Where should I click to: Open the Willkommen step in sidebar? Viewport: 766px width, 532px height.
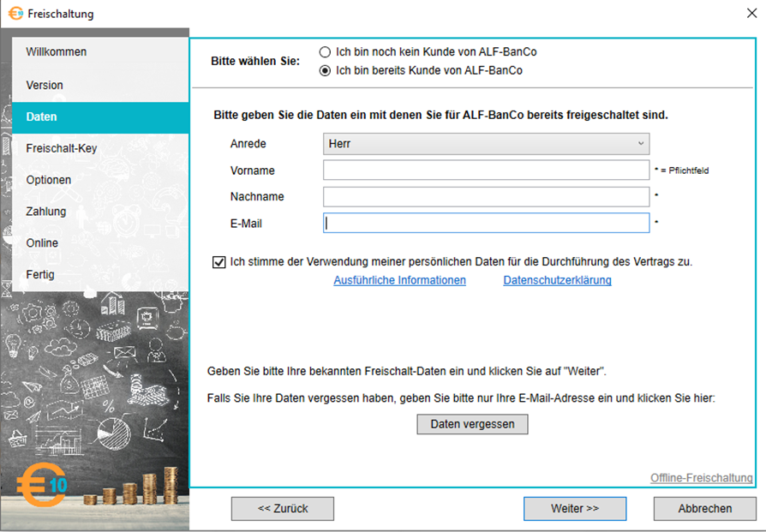[x=100, y=52]
